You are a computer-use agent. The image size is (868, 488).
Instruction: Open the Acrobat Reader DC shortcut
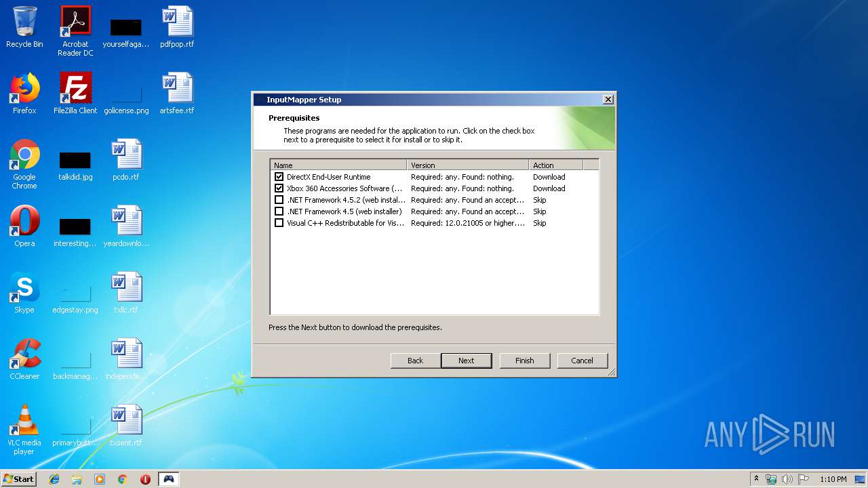[75, 31]
